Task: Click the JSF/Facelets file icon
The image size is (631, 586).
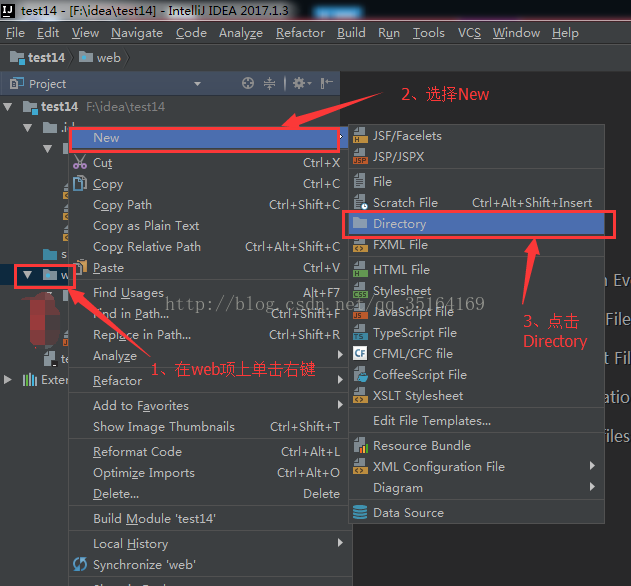Action: coord(360,136)
